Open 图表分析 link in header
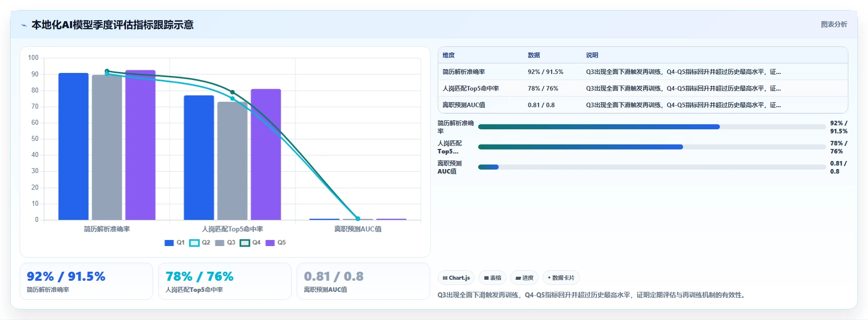868x320 pixels. [834, 24]
